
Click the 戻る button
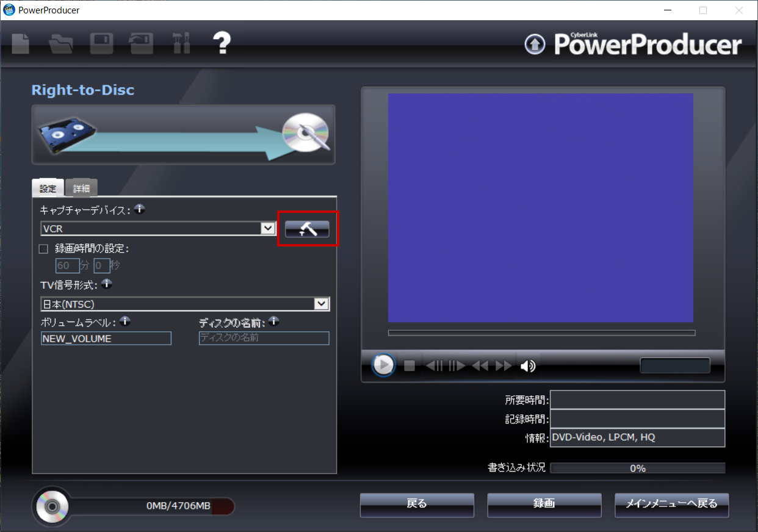(x=417, y=505)
